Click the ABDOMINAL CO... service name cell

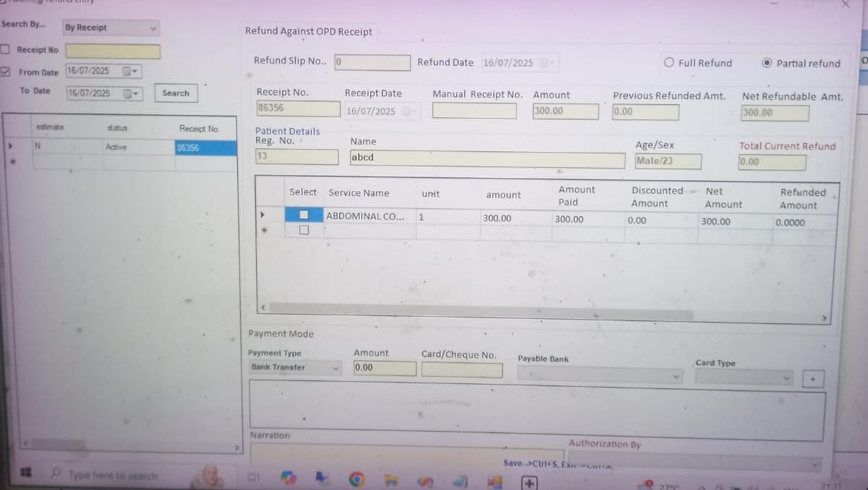click(x=368, y=216)
